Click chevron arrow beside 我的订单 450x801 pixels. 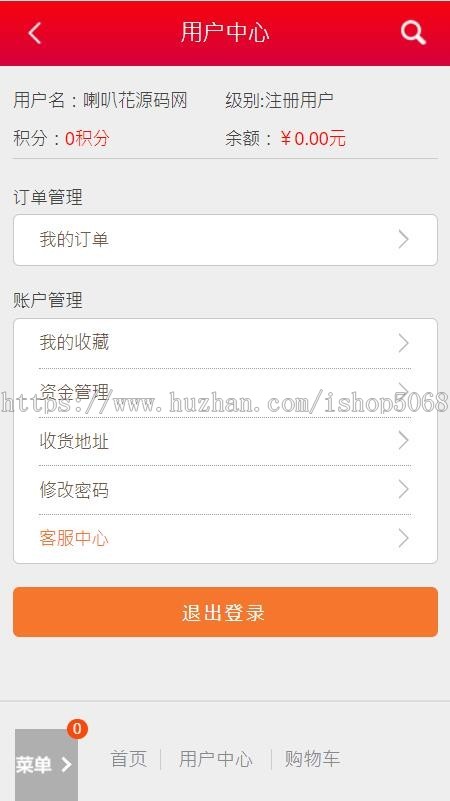point(404,239)
